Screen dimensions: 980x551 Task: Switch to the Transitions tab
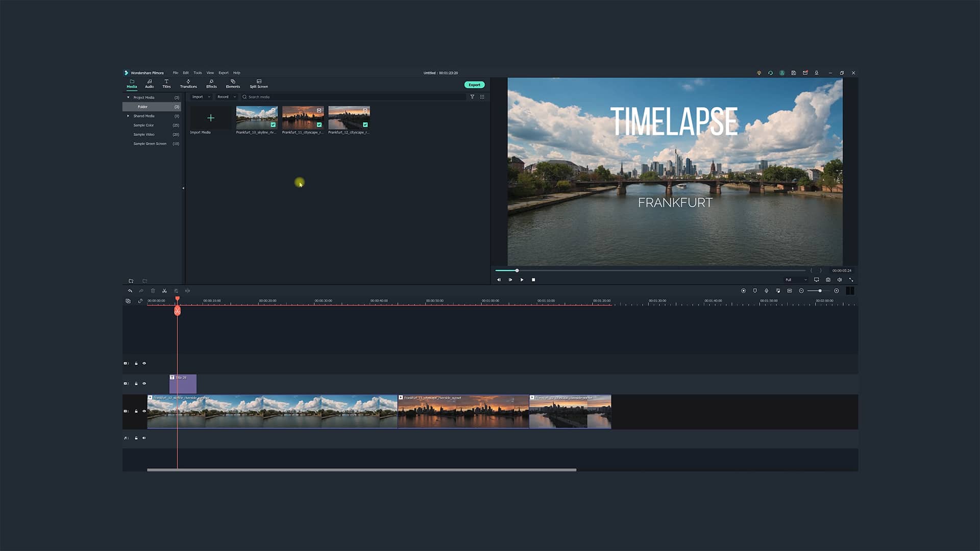tap(188, 84)
